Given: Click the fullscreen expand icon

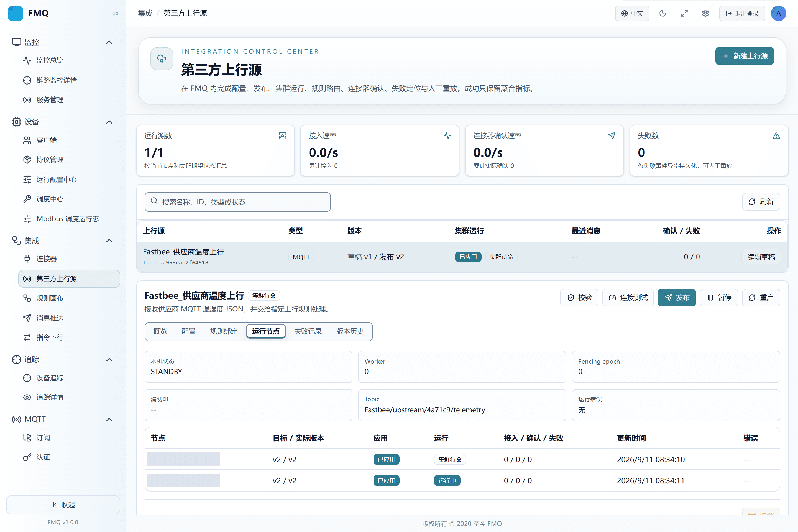Looking at the screenshot, I should click(x=684, y=13).
